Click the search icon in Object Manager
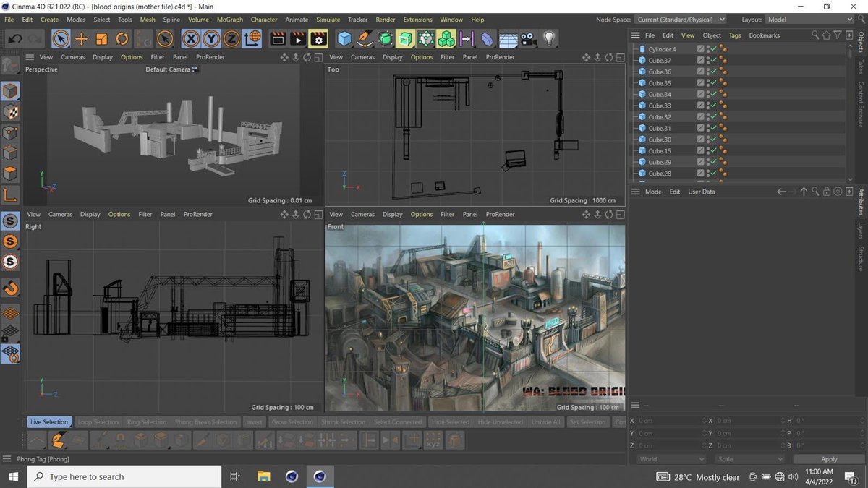 click(x=815, y=35)
